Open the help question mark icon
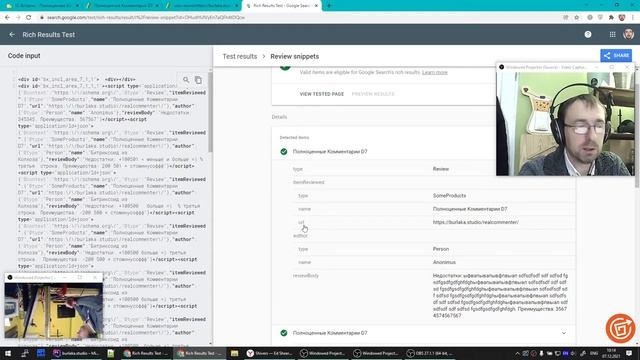Screen dimensions: 640x360 point(588,35)
